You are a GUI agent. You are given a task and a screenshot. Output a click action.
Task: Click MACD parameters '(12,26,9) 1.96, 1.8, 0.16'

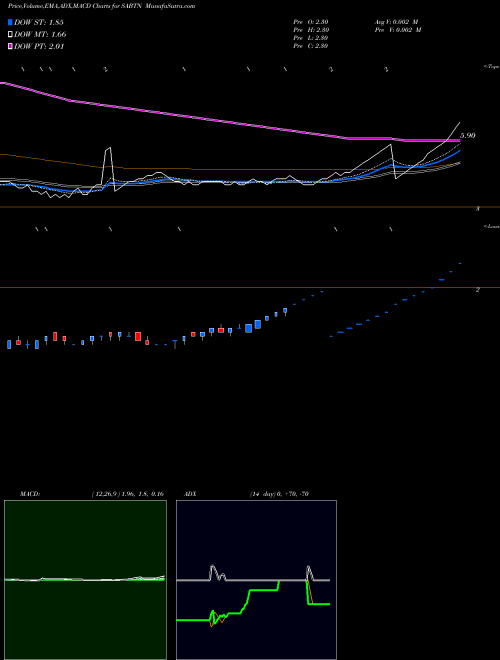click(x=128, y=494)
